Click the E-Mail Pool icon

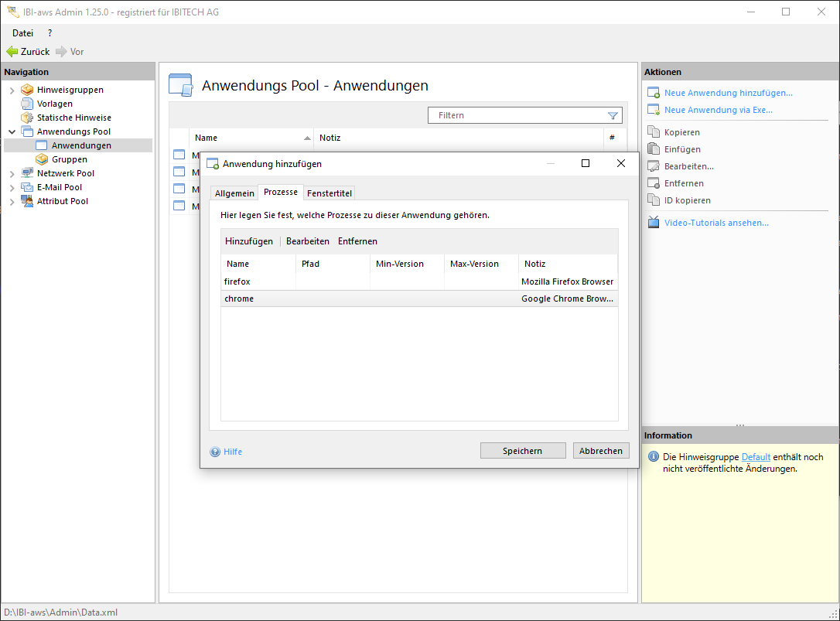[27, 187]
